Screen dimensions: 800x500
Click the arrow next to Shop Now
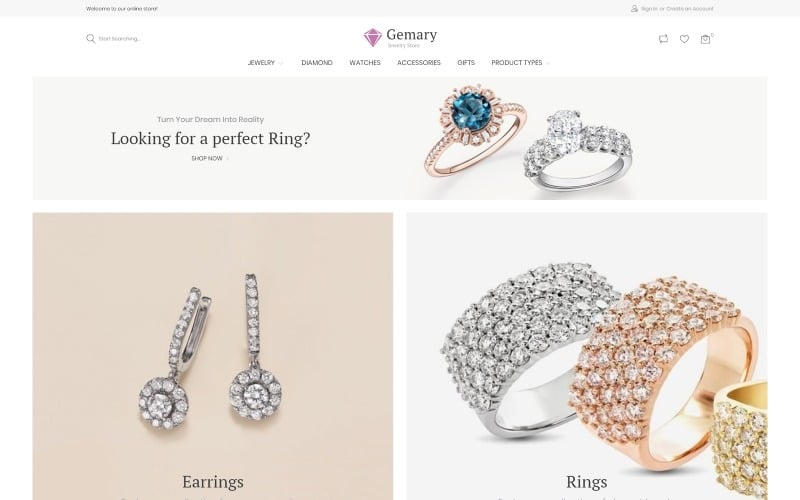(228, 159)
